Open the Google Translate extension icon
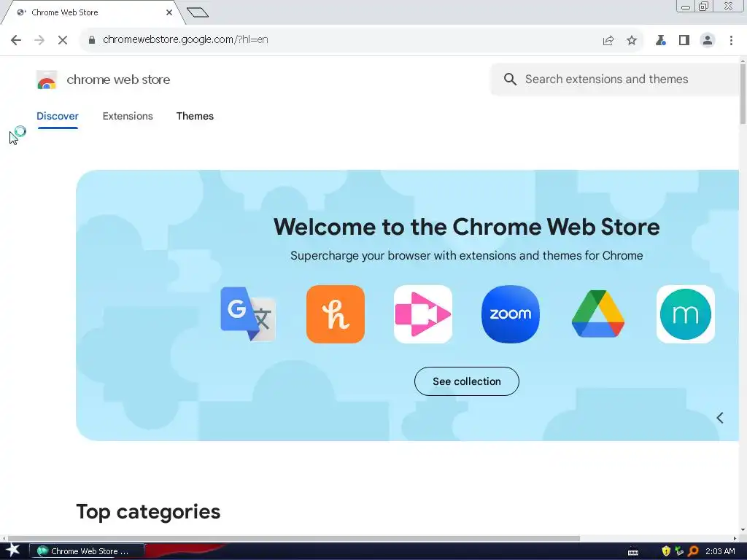The width and height of the screenshot is (747, 560). pyautogui.click(x=248, y=314)
